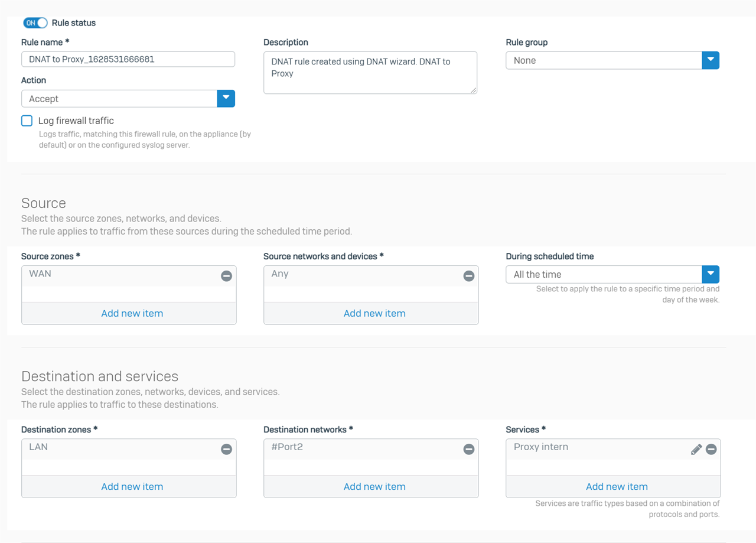The image size is (756, 543).
Task: Add new item to Source networks and devices
Action: pyautogui.click(x=374, y=313)
